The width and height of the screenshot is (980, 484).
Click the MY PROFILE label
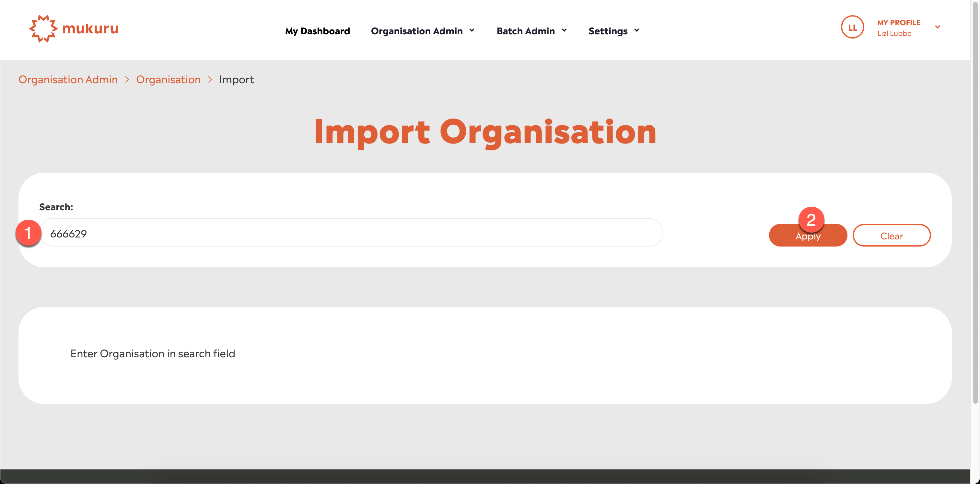pyautogui.click(x=899, y=22)
